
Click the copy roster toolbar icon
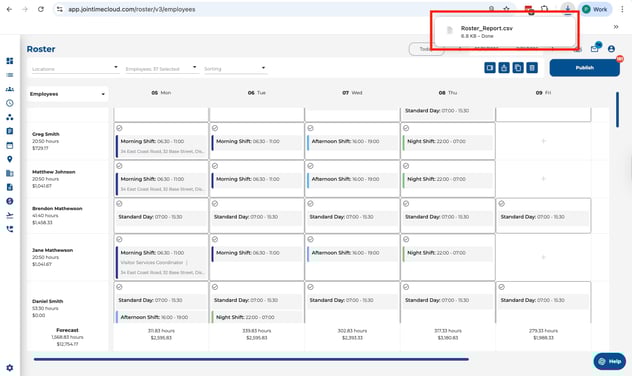(518, 68)
